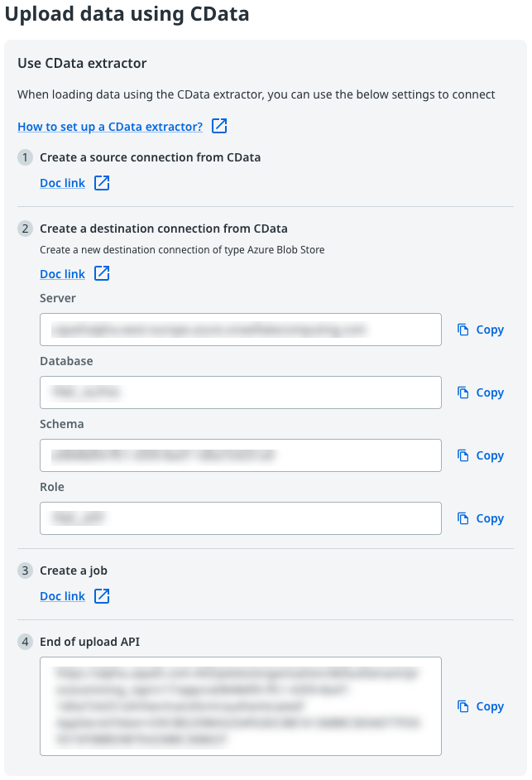Click the external link icon beside the setup guide
Viewport: 532px width, 780px height.
(x=218, y=126)
